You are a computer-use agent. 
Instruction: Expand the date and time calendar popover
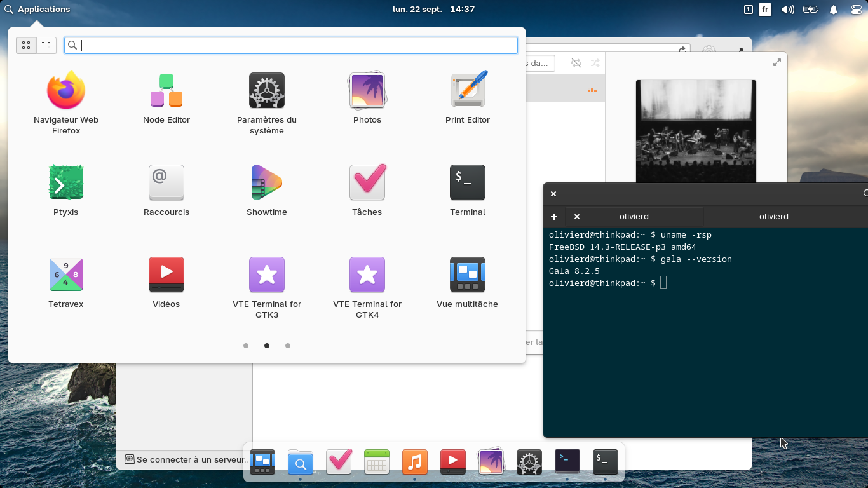click(433, 10)
